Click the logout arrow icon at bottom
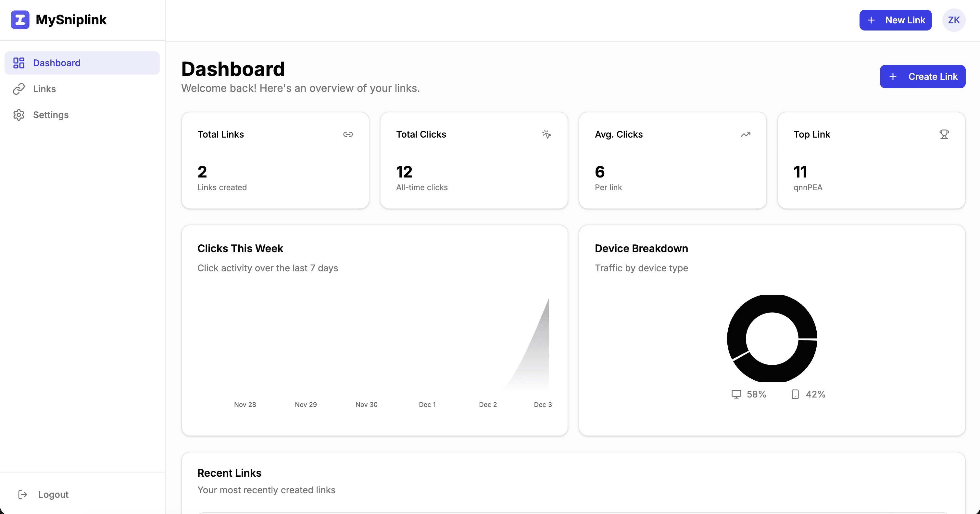This screenshot has height=514, width=980. (23, 494)
